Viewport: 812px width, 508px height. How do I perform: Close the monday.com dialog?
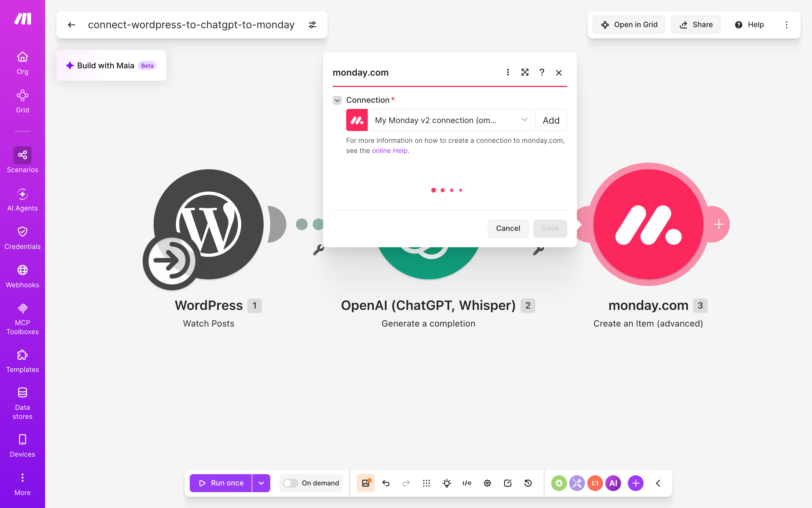click(559, 73)
